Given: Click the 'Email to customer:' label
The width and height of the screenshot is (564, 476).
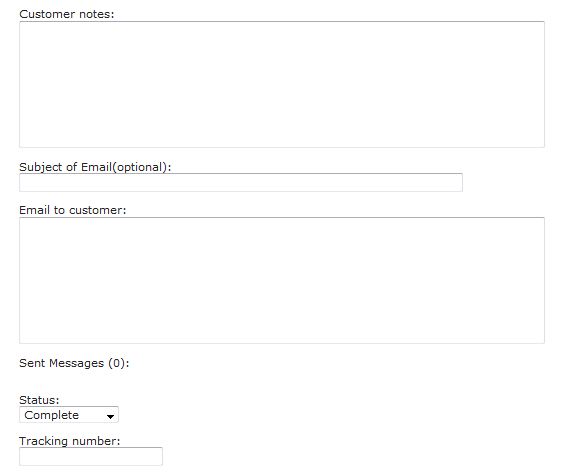Looking at the screenshot, I should click(x=73, y=210).
